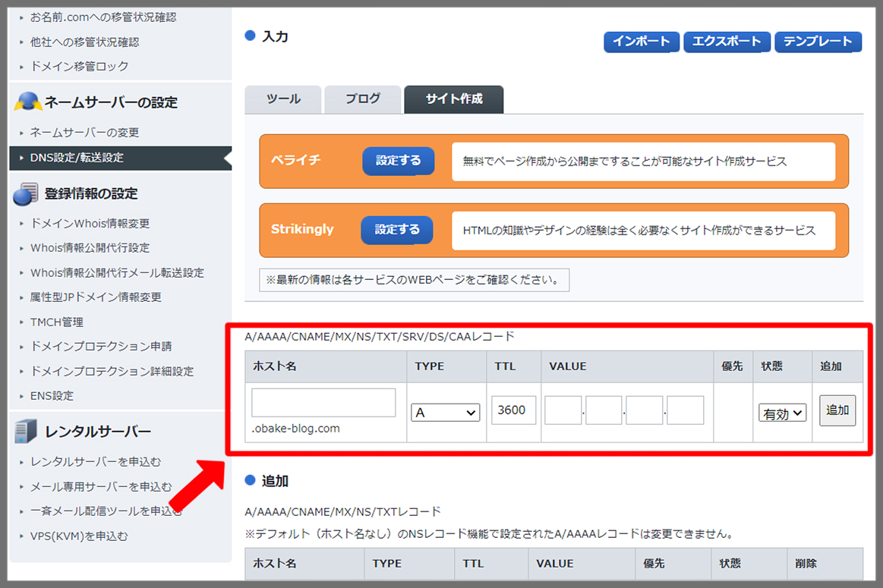
Task: Select the サイト作成 tab
Action: (454, 99)
